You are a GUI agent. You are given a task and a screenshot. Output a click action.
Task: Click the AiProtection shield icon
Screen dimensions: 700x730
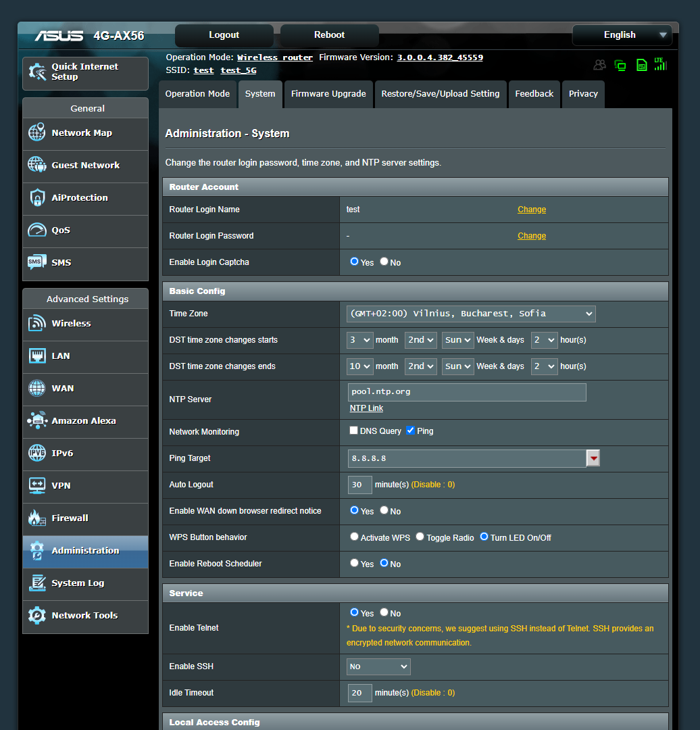point(36,197)
